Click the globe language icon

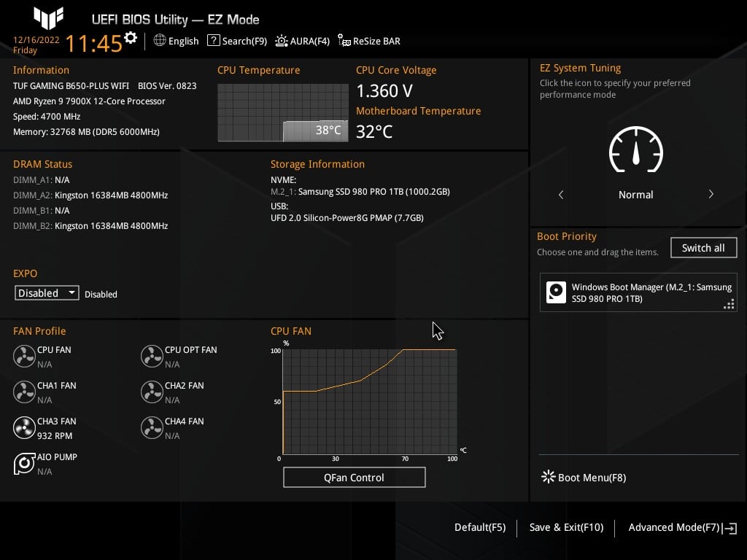[x=160, y=41]
